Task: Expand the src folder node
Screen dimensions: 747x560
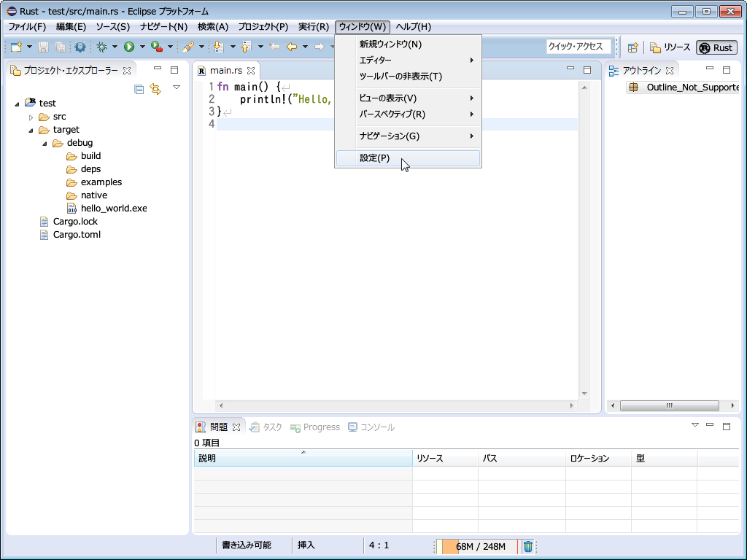Action: click(x=31, y=117)
